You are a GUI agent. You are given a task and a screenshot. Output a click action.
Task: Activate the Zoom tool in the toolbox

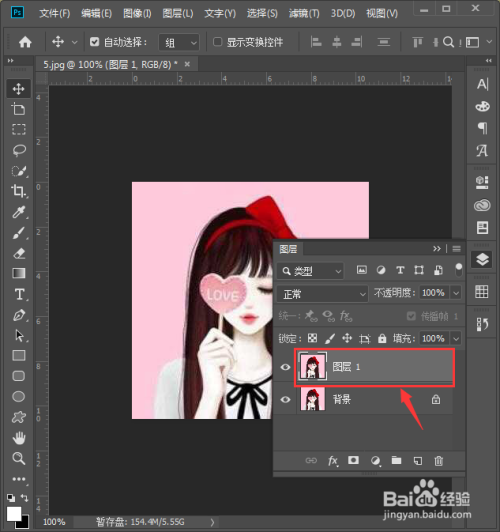pyautogui.click(x=19, y=458)
